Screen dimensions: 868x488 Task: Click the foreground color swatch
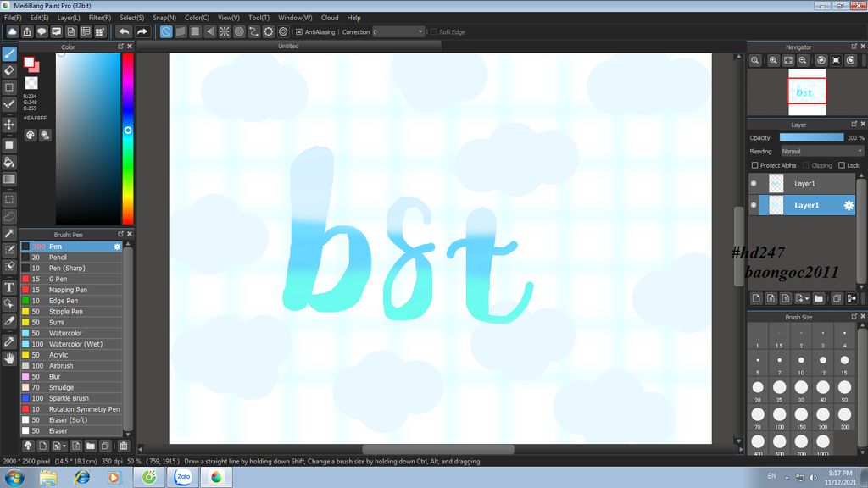pyautogui.click(x=30, y=63)
